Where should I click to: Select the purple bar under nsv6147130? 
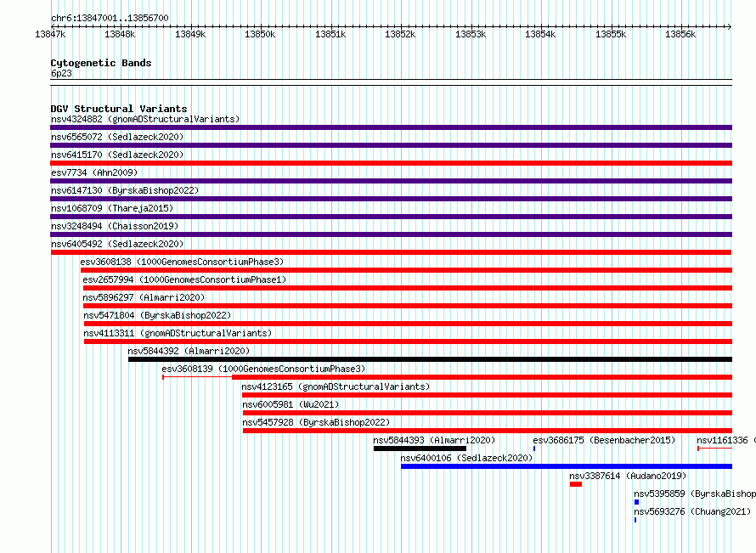pos(391,199)
